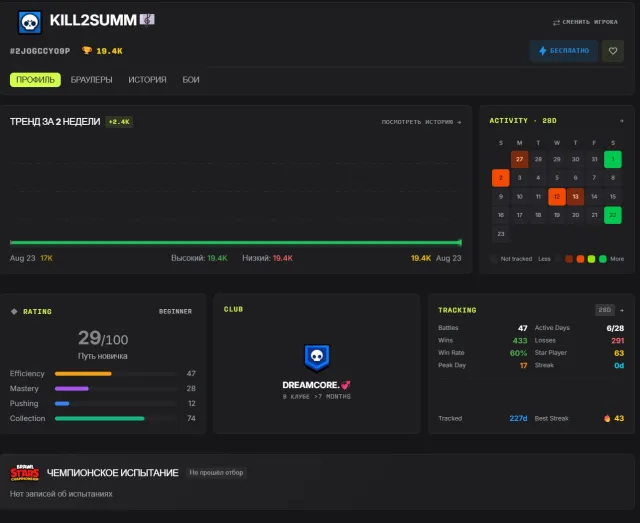Click the diamond icon beside Rating

[14, 312]
